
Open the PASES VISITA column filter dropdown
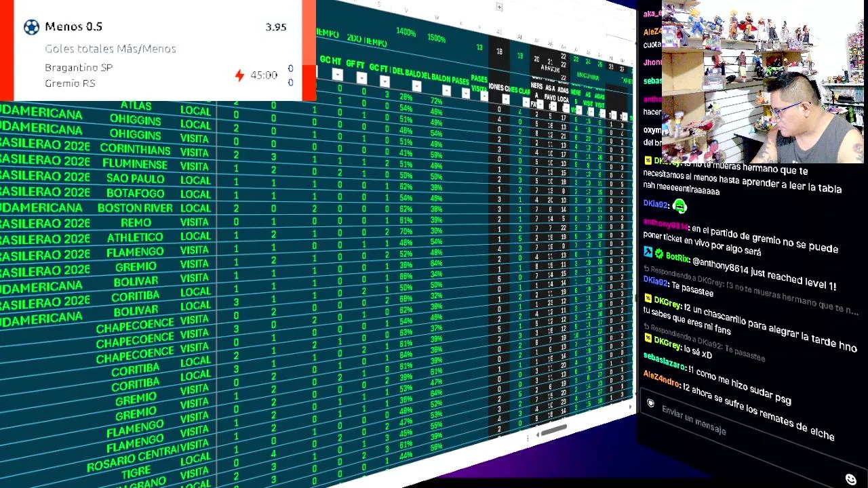(x=484, y=96)
